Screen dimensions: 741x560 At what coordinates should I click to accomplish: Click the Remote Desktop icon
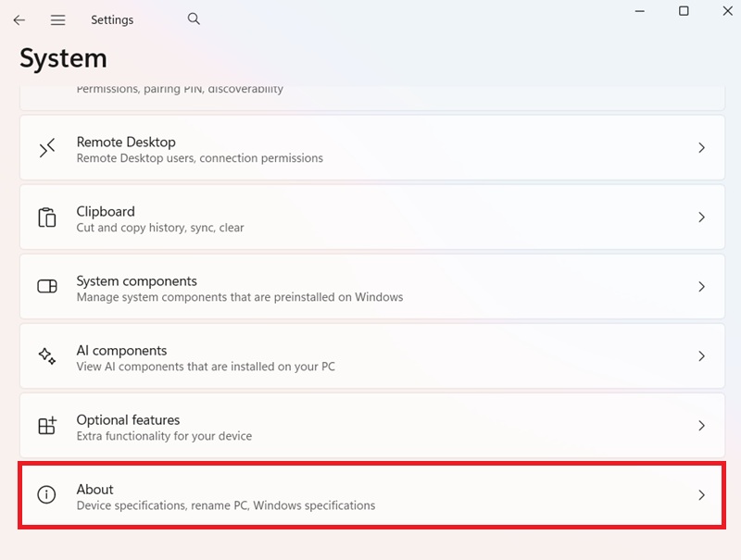tap(47, 149)
